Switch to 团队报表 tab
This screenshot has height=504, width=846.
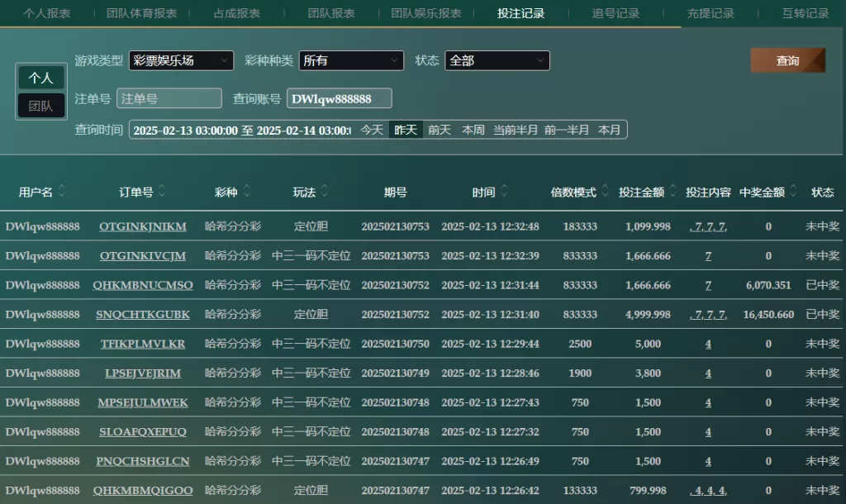pyautogui.click(x=331, y=13)
